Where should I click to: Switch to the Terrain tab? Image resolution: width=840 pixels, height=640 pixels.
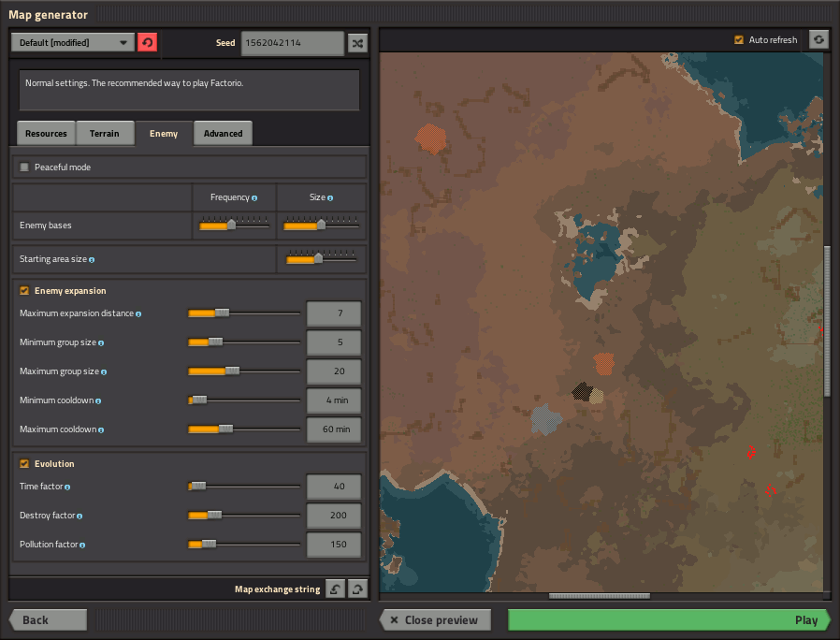tap(105, 134)
